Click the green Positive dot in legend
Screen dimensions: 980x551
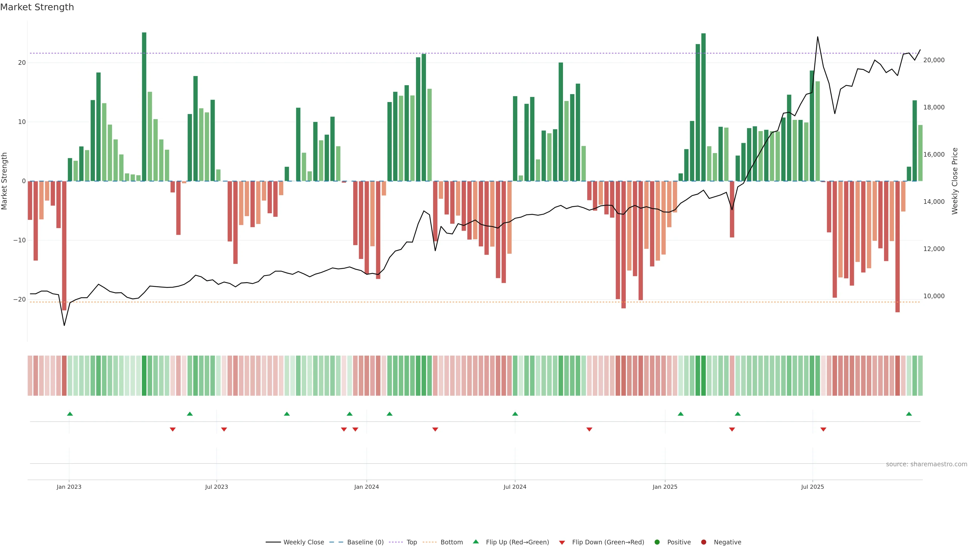(657, 542)
